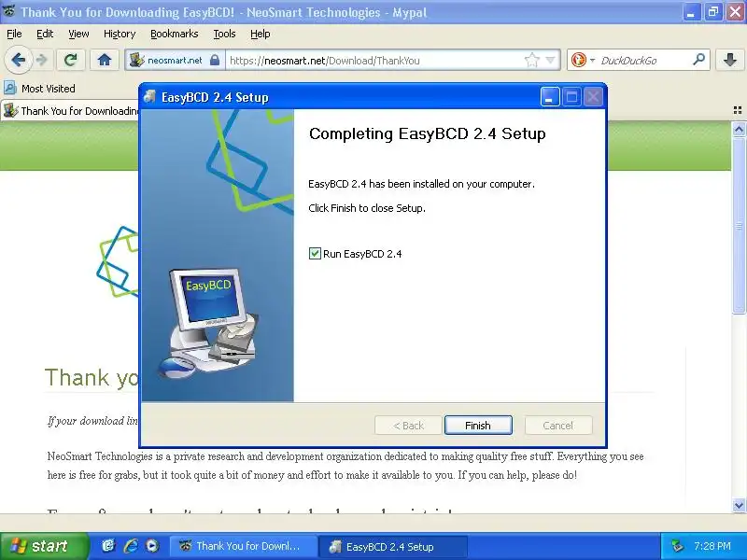Viewport: 747px width, 560px height.
Task: Click the Most Visited bookmarks icon
Action: point(9,88)
